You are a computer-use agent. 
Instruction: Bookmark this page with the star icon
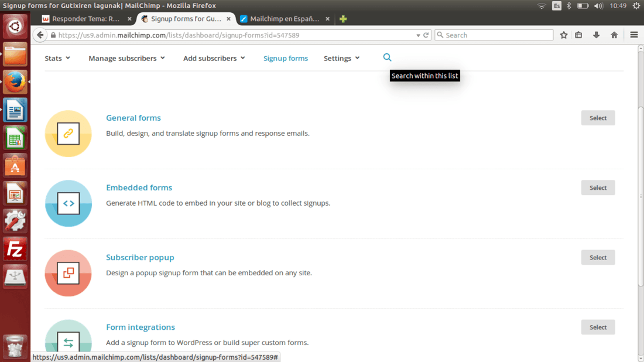click(x=563, y=35)
